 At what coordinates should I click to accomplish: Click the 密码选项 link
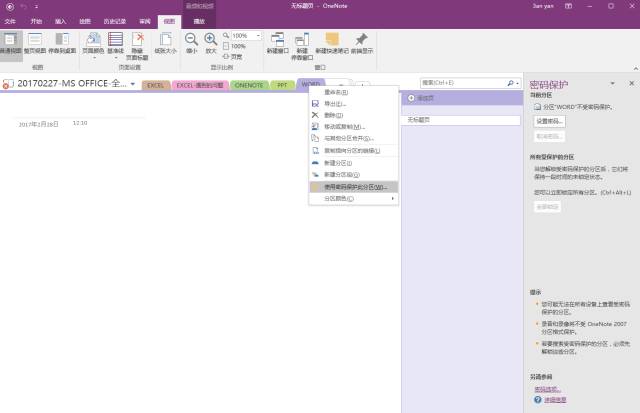coord(547,389)
